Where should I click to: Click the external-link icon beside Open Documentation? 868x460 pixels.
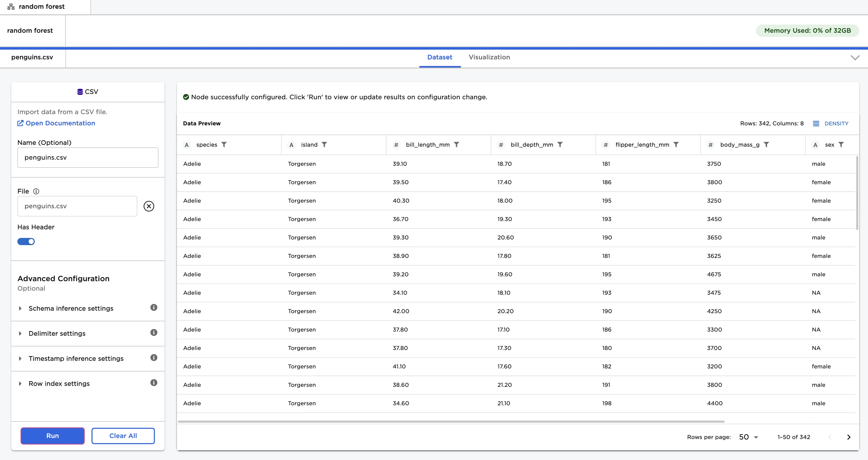pos(20,123)
